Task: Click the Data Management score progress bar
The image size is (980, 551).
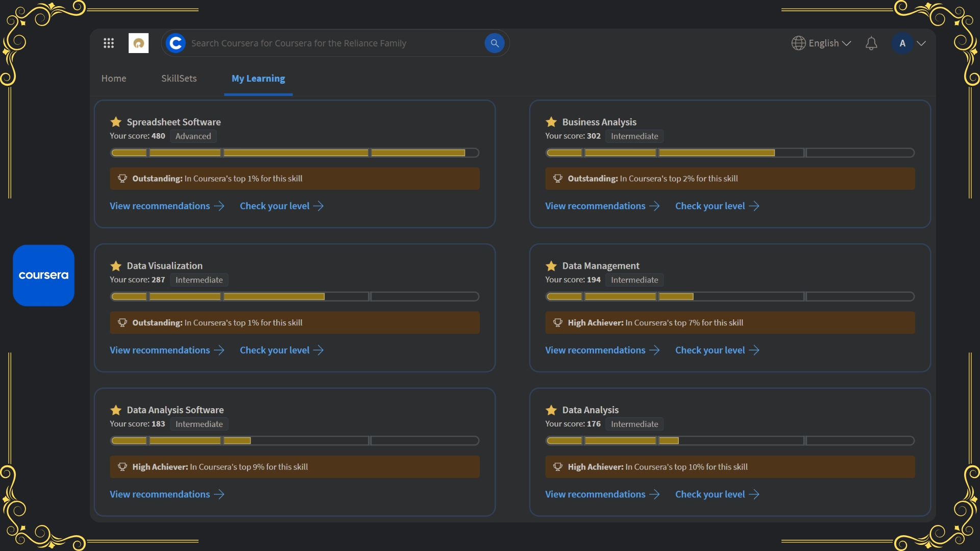Action: click(x=730, y=296)
